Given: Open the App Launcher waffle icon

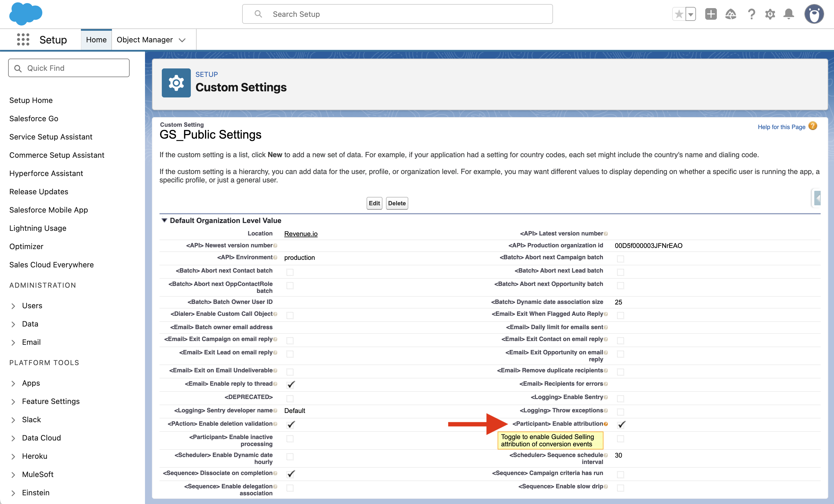Looking at the screenshot, I should tap(23, 40).
